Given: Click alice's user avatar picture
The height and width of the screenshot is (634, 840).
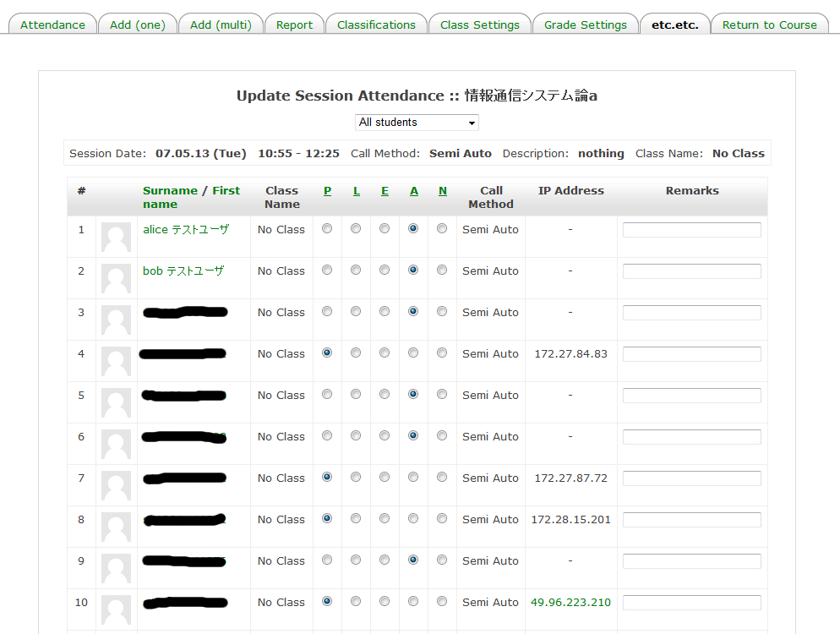Looking at the screenshot, I should pyautogui.click(x=116, y=237).
